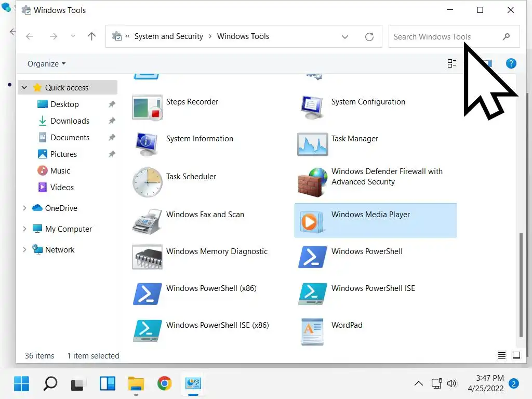The height and width of the screenshot is (399, 532).
Task: Click the Search Windows Tools field
Action: tap(454, 36)
